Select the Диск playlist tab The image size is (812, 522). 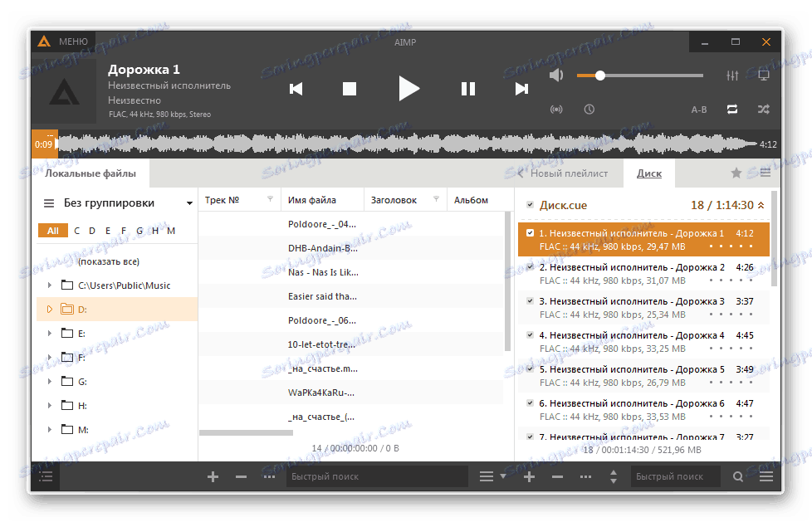[649, 173]
